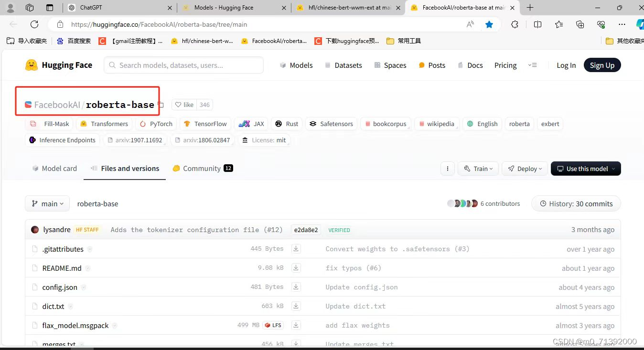The width and height of the screenshot is (644, 350).
Task: Download the config.json file
Action: click(296, 287)
